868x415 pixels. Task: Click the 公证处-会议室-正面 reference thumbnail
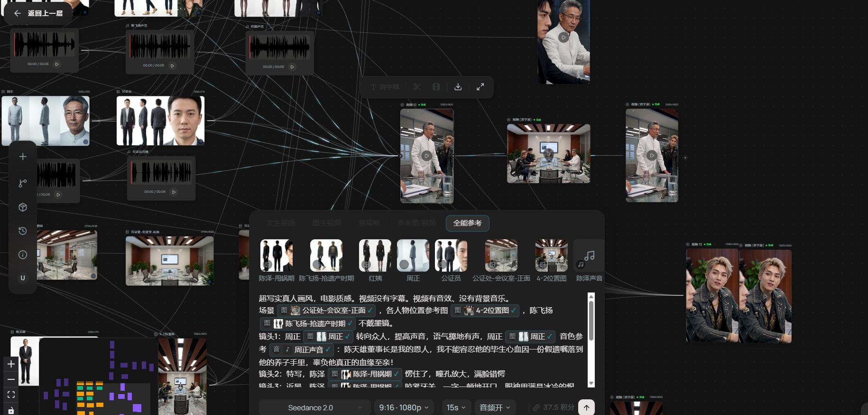501,255
